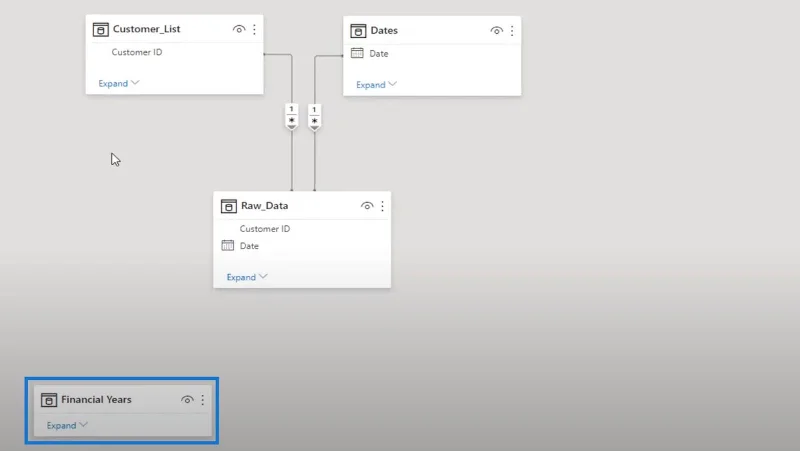Open more options for Financial Years table
Image resolution: width=800 pixels, height=451 pixels.
[x=203, y=400]
